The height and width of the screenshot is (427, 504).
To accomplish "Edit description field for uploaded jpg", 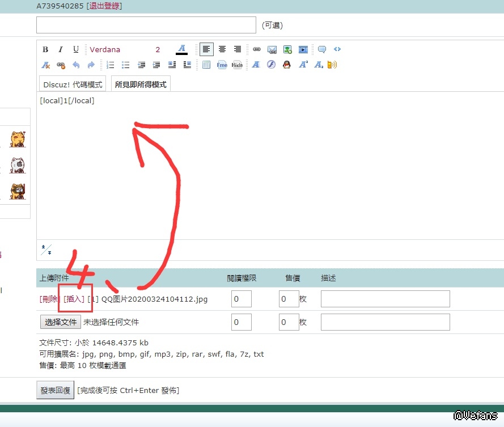I will [386, 299].
